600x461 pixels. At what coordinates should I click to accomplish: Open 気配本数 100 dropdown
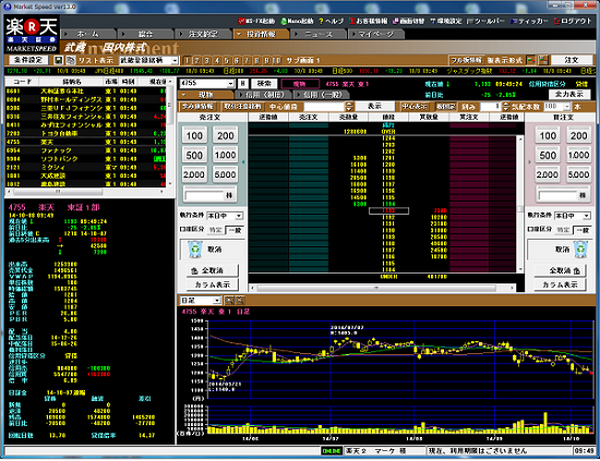pos(567,106)
